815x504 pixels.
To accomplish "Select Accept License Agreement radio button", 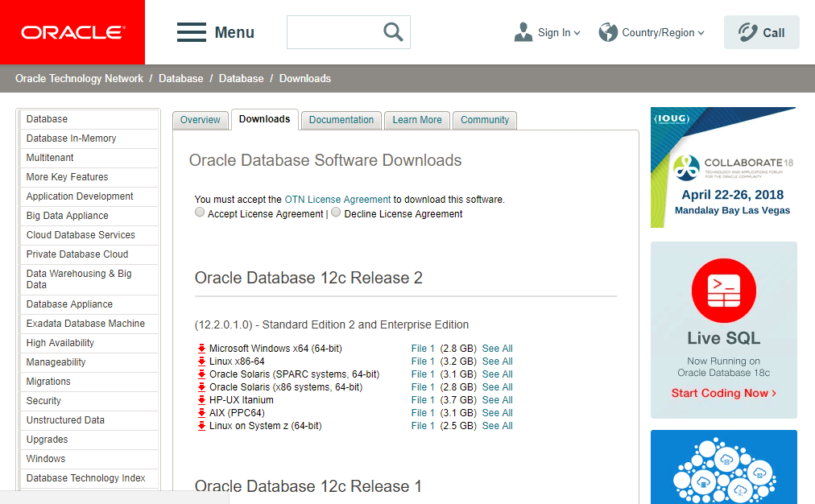I will tap(200, 212).
